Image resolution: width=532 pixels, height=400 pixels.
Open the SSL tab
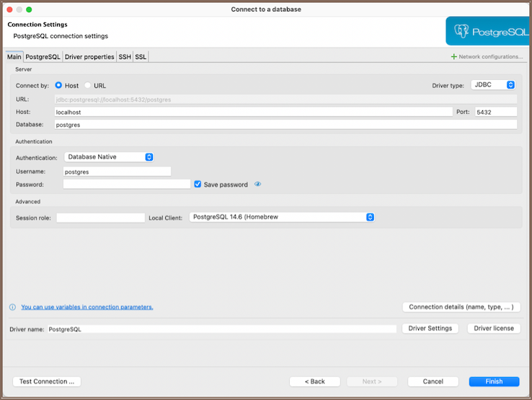point(141,57)
